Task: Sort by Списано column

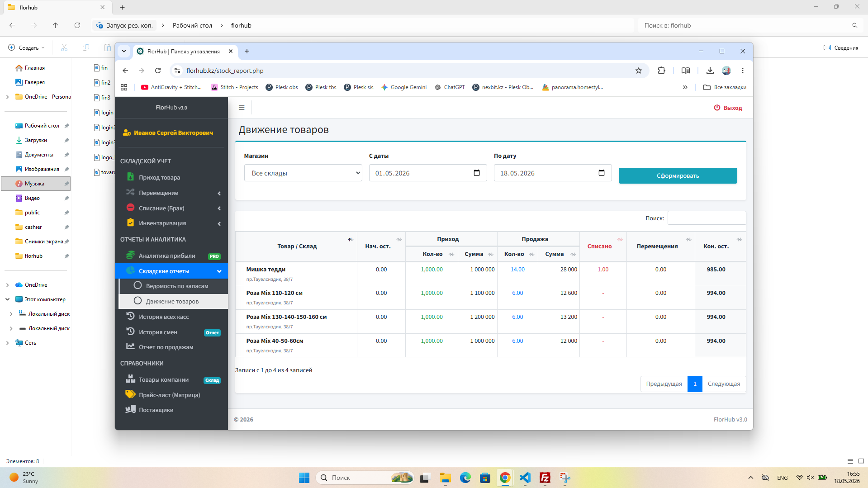Action: [x=620, y=239]
